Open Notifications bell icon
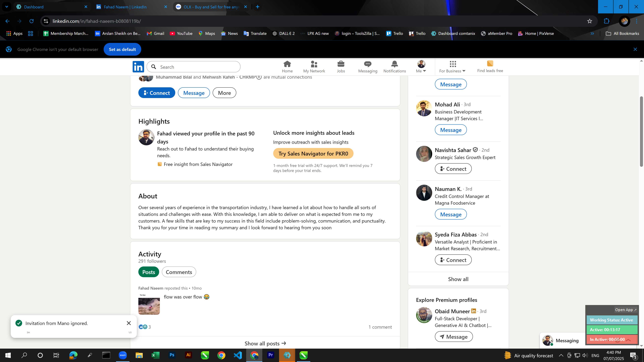The width and height of the screenshot is (644, 362). [x=394, y=67]
